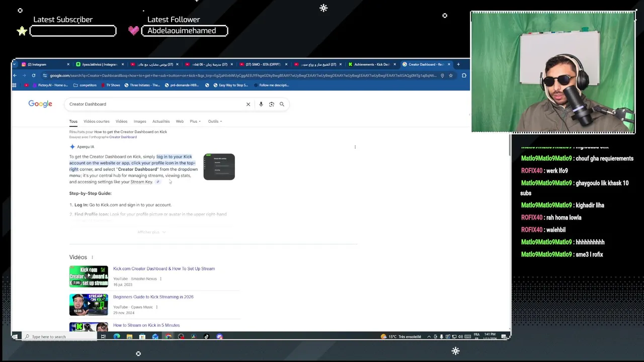Select the Actualités search tab
The height and width of the screenshot is (362, 644).
(x=161, y=121)
